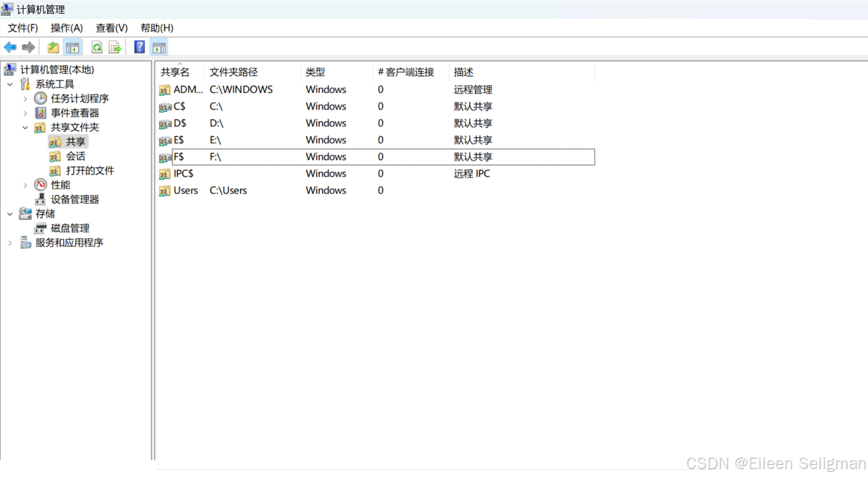
Task: Open the 帮助(H) menu
Action: coord(157,28)
